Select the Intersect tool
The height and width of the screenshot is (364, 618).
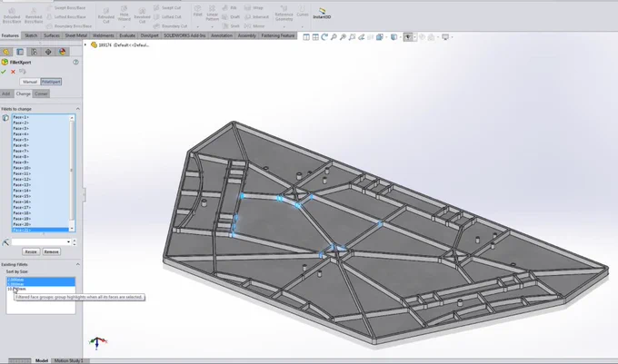click(256, 17)
